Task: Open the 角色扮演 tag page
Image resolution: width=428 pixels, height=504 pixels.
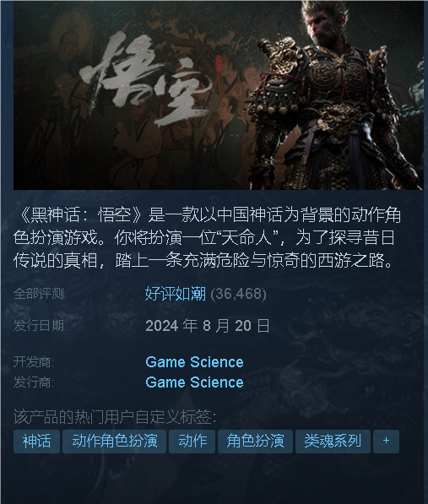Action: point(255,441)
